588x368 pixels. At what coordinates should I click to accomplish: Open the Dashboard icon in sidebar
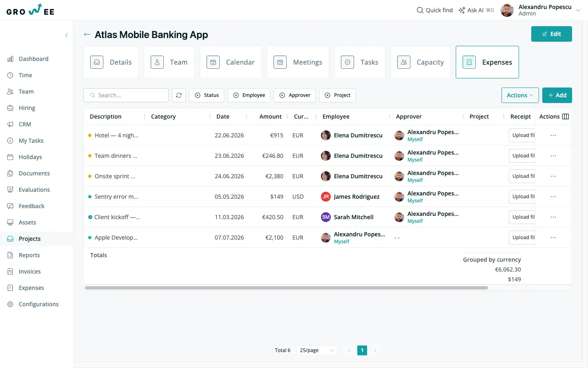point(10,59)
